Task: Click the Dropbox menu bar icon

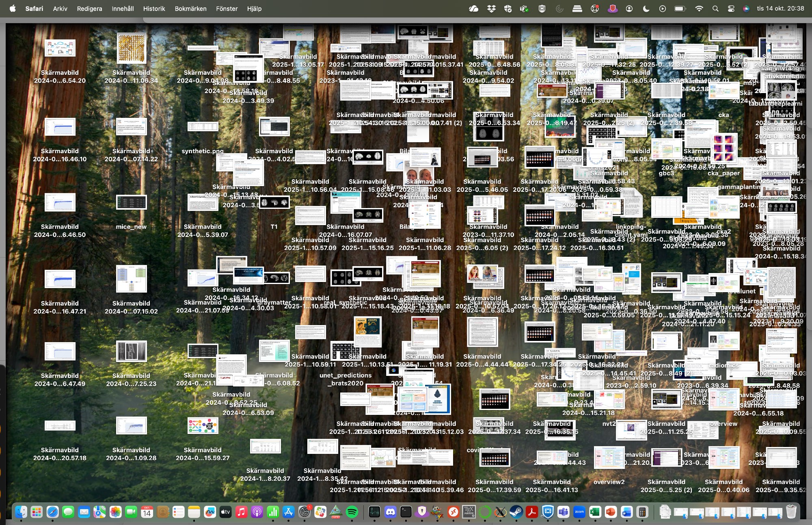Action: 491,9
